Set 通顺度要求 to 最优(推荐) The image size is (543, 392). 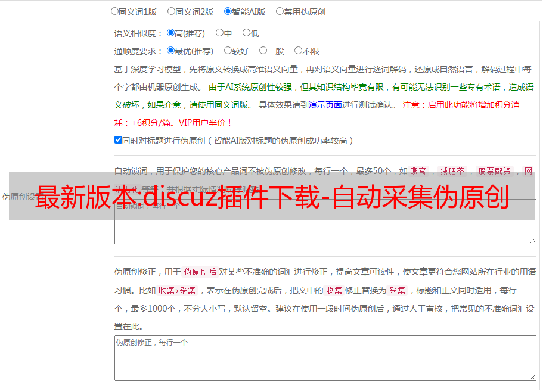(170, 51)
